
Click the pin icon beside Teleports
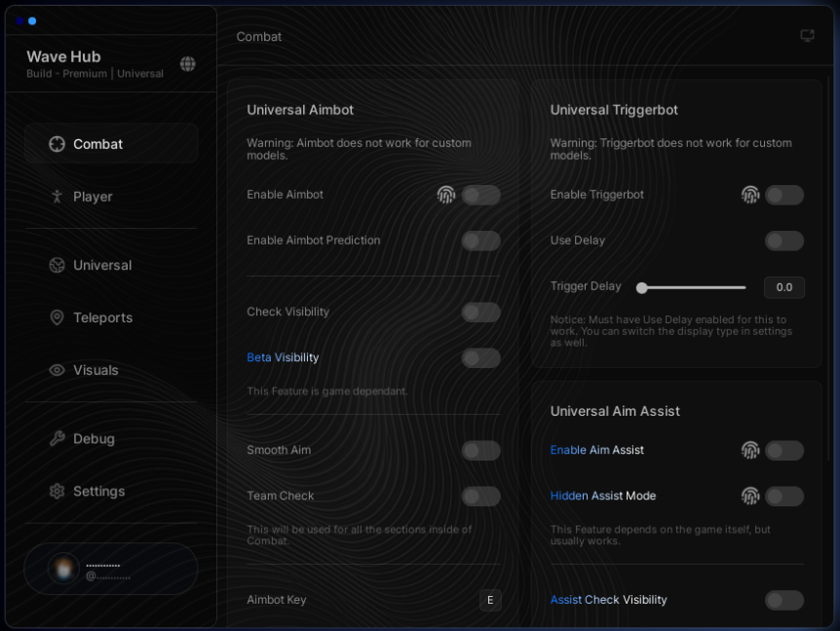click(x=56, y=317)
